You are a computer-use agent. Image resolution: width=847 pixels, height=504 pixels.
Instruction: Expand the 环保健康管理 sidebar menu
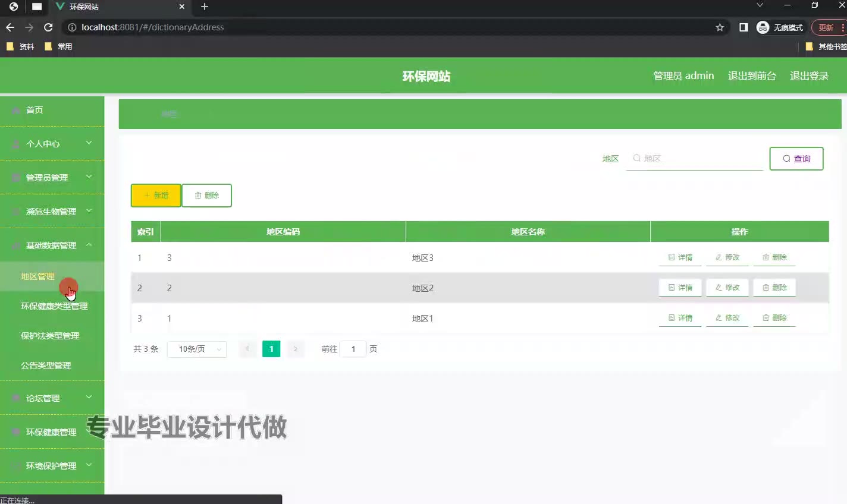pyautogui.click(x=52, y=431)
